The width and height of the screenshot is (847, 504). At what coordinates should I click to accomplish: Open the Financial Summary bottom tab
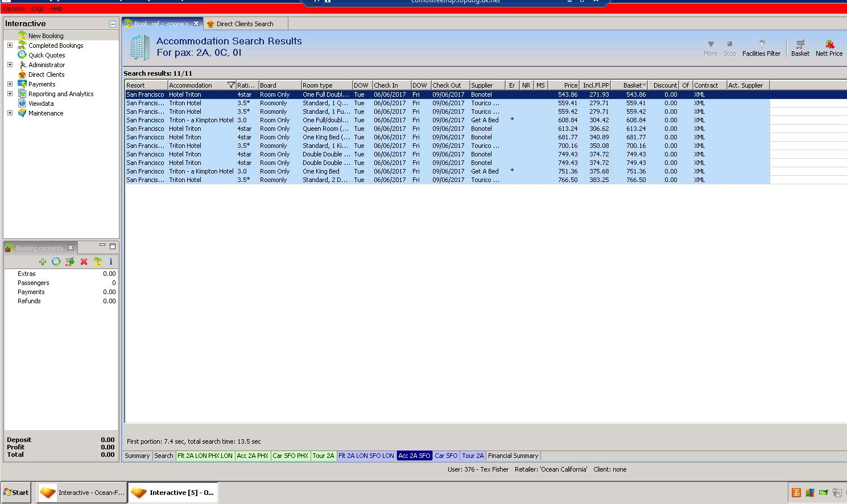point(513,456)
